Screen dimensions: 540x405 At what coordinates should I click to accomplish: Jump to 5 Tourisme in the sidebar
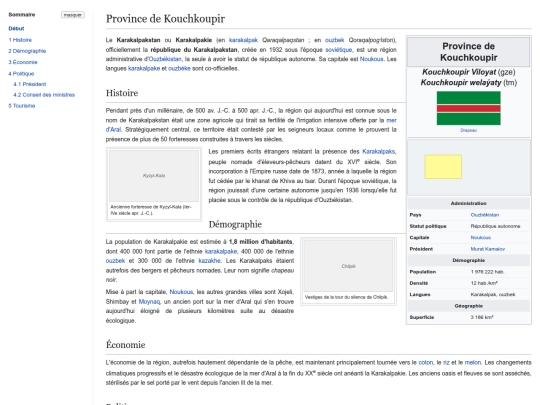[x=22, y=106]
